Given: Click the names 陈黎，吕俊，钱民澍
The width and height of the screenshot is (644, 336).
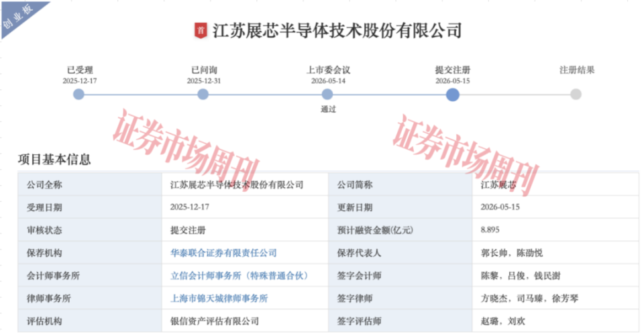Looking at the screenshot, I should coord(521,276).
